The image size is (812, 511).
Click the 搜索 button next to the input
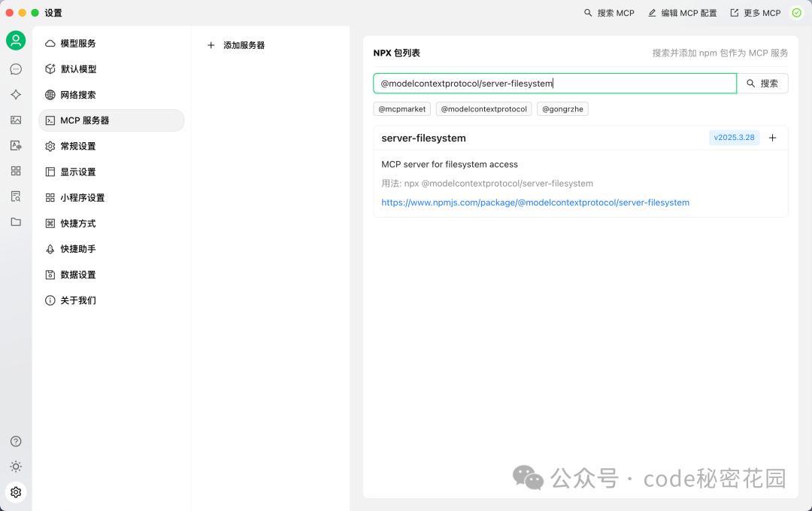tap(762, 83)
